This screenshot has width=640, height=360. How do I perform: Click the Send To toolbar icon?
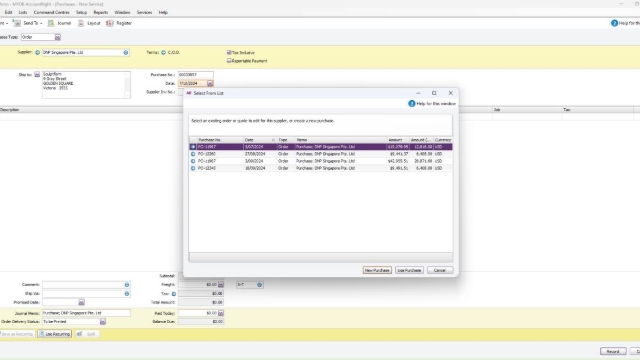click(16, 23)
